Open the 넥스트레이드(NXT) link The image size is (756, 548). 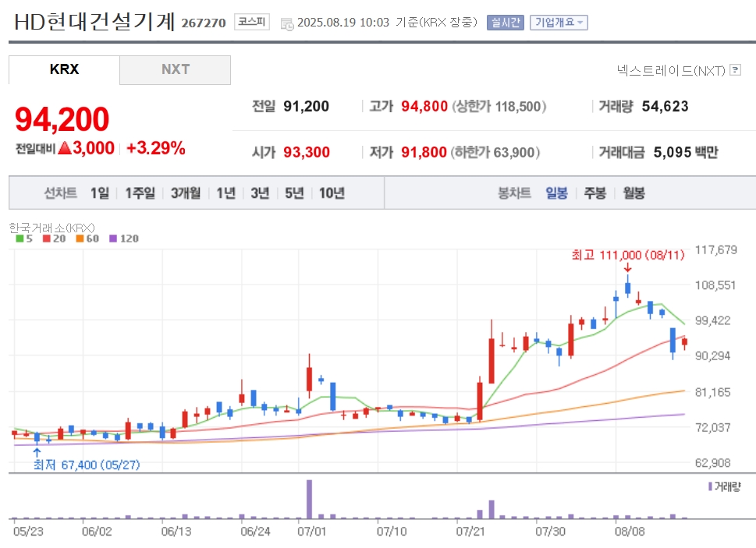coord(671,70)
